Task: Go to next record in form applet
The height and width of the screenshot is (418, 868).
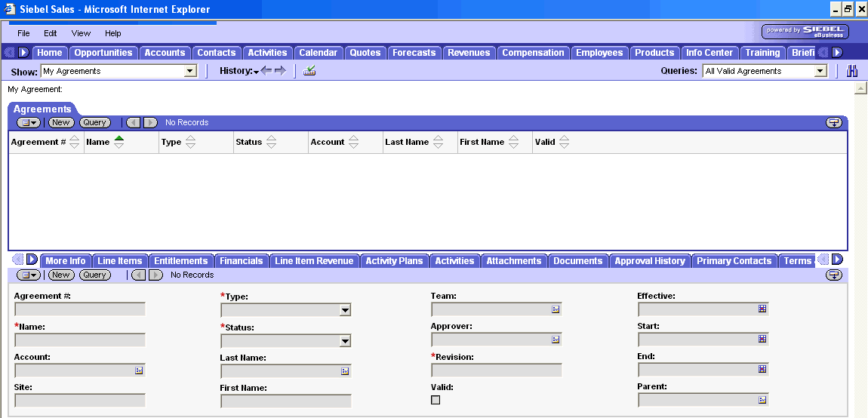Action: (156, 275)
